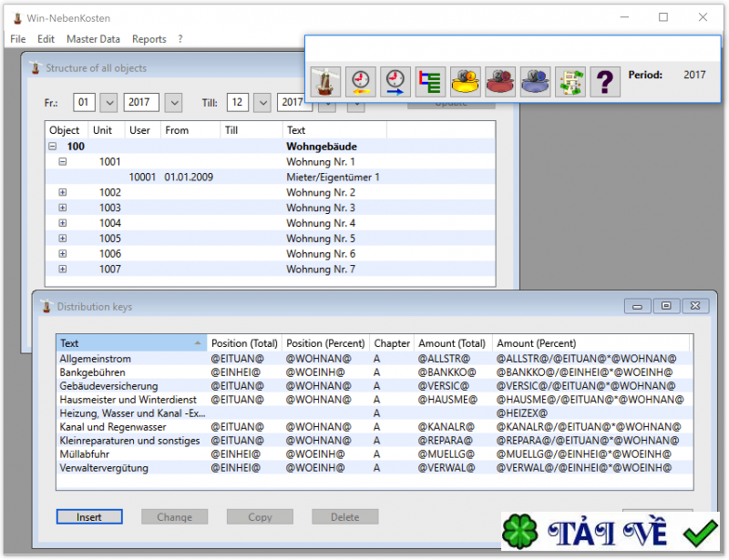
Task: Open the Reports menu
Action: 149,39
